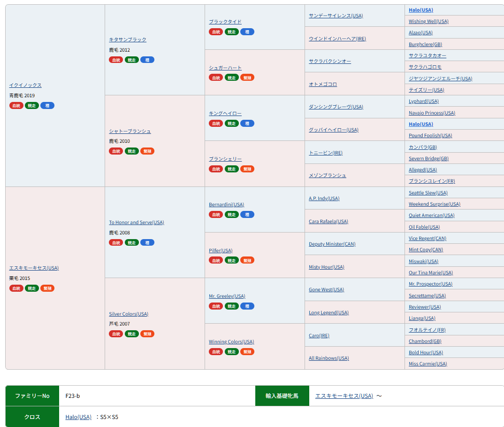Click the ファミリーNo green header cell
The image size is (504, 427).
(32, 396)
